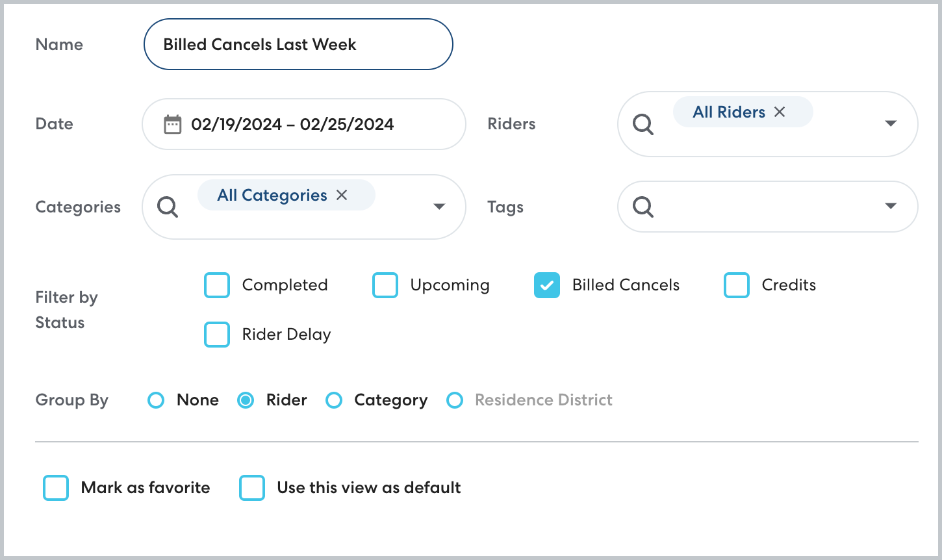The image size is (942, 560).
Task: Open the Categories dropdown arrow
Action: pos(439,207)
